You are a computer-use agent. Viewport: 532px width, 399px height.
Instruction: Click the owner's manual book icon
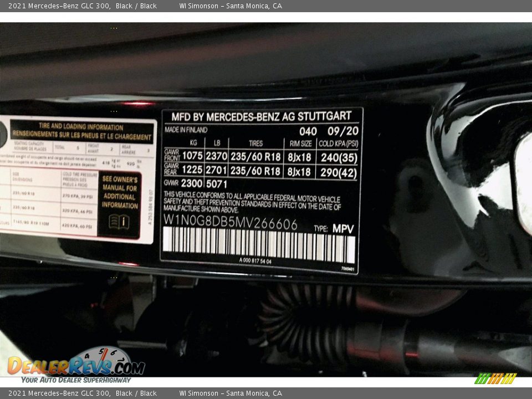click(119, 222)
